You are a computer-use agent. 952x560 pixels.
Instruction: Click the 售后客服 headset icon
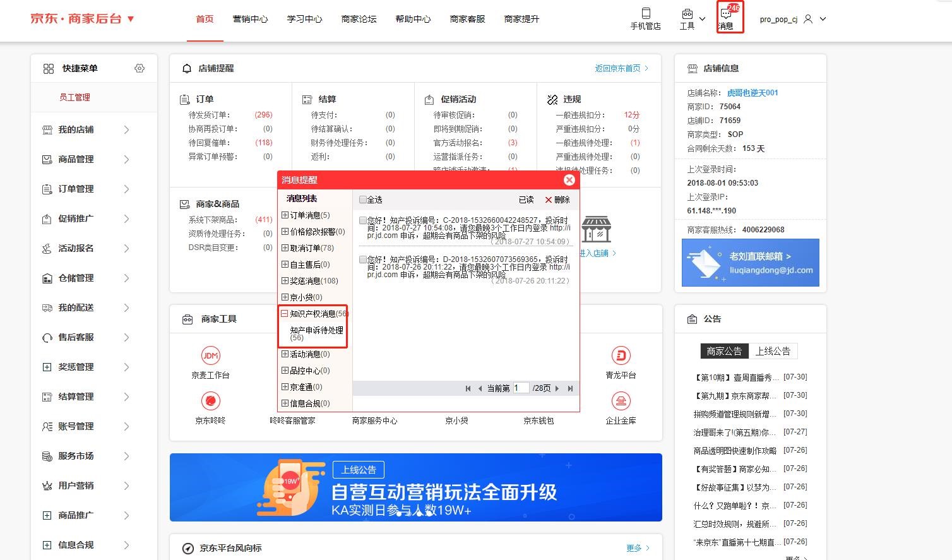pyautogui.click(x=47, y=337)
